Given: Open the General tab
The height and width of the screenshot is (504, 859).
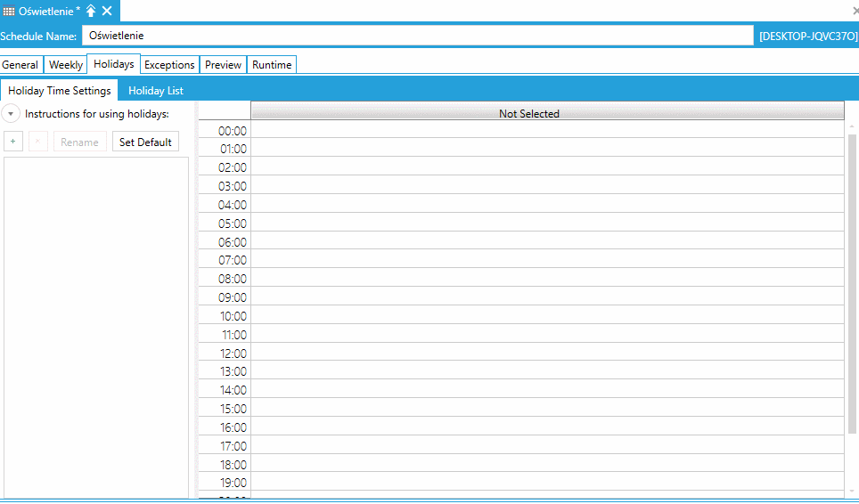Looking at the screenshot, I should [x=20, y=65].
